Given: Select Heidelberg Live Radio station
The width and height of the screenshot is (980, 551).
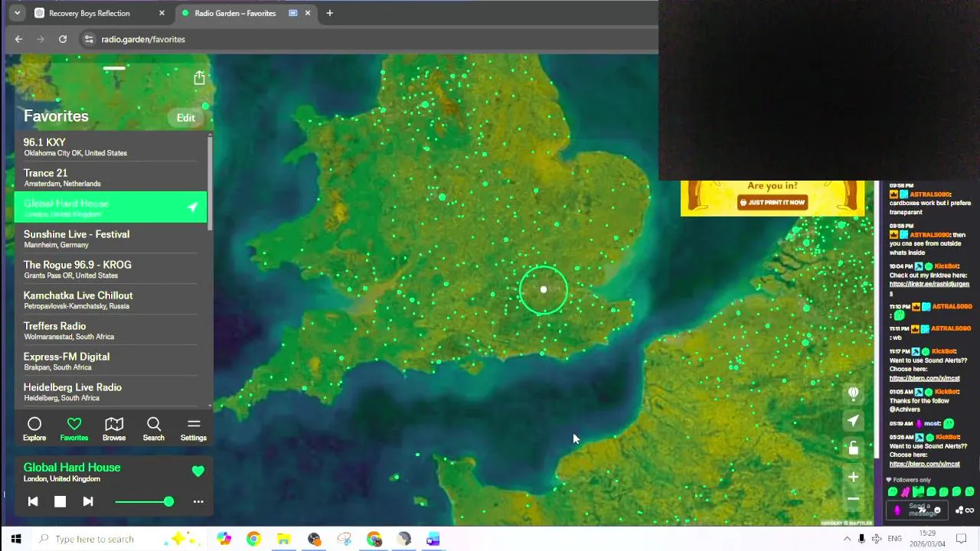Looking at the screenshot, I should click(x=110, y=392).
